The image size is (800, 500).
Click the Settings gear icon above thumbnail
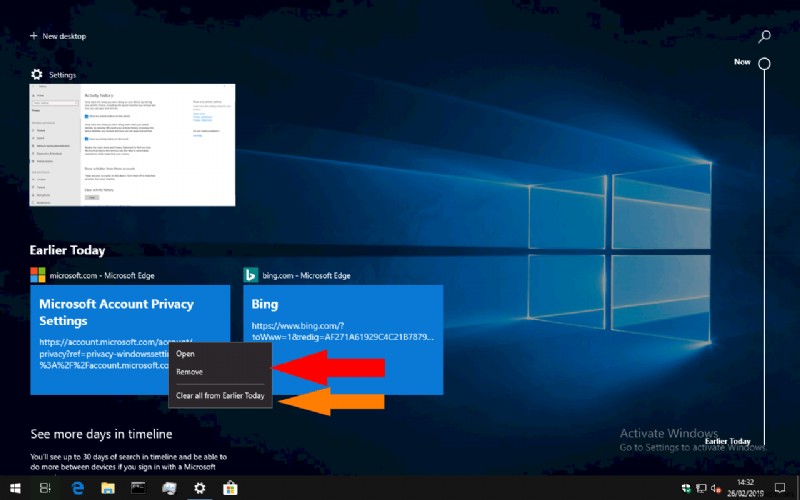(37, 74)
